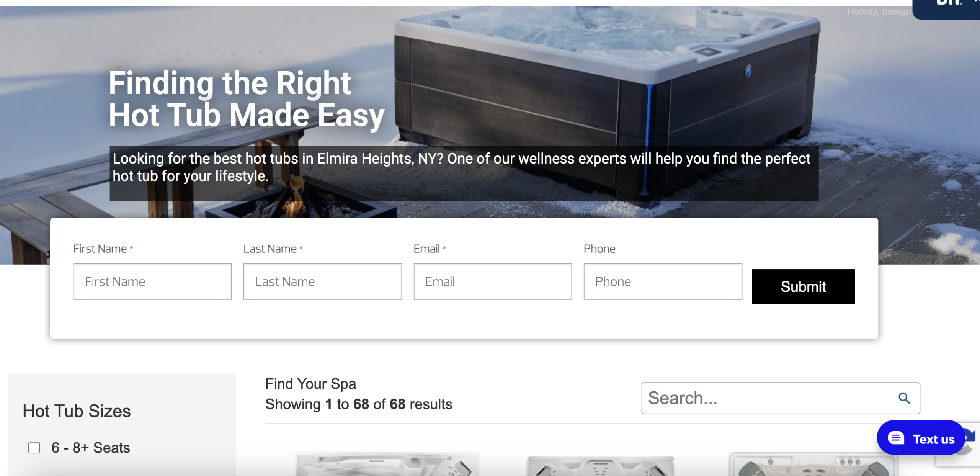Click the dark blue logo badge at top right
Image resolution: width=980 pixels, height=476 pixels.
tap(946, 9)
